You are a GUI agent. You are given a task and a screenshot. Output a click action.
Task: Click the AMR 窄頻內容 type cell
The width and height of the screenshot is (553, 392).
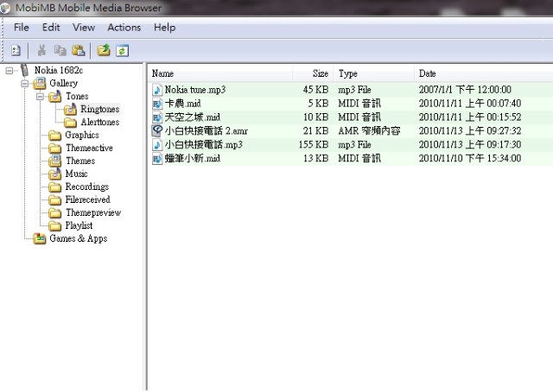(369, 130)
